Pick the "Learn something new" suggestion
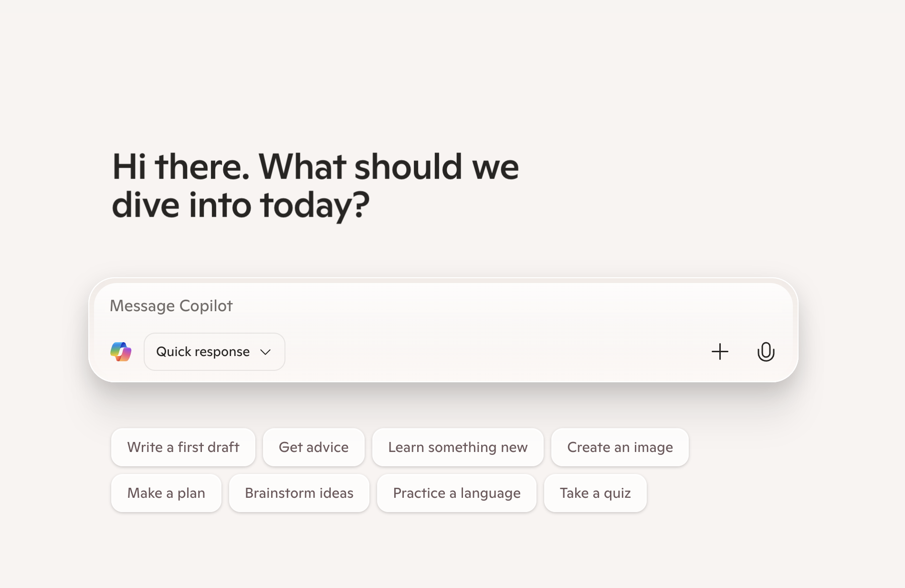 [458, 447]
